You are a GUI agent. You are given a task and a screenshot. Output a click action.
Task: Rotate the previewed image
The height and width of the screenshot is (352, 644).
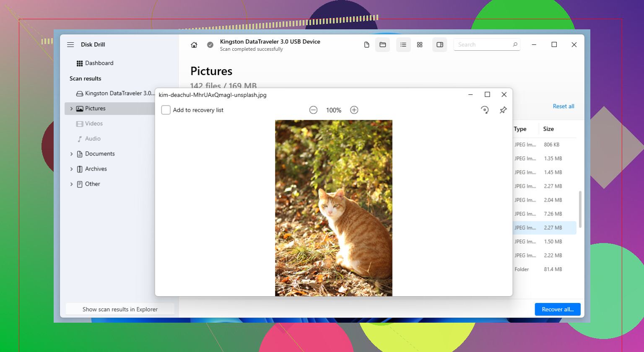pyautogui.click(x=485, y=110)
